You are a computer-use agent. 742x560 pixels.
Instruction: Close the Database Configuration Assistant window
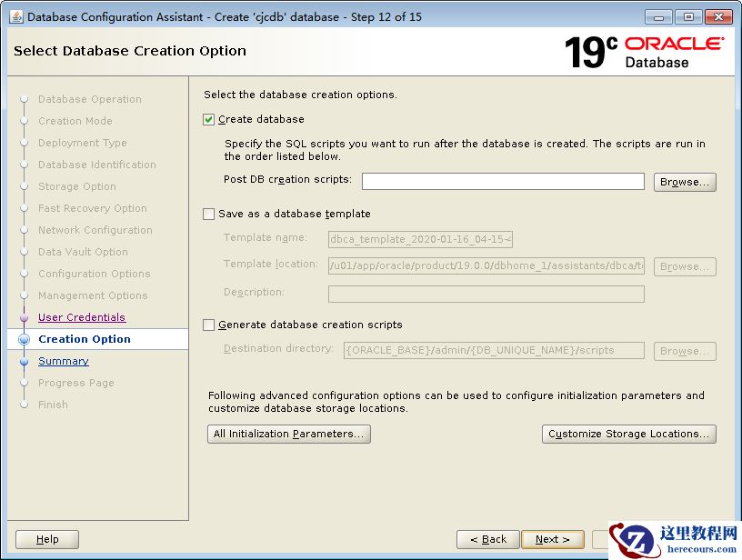click(x=718, y=17)
